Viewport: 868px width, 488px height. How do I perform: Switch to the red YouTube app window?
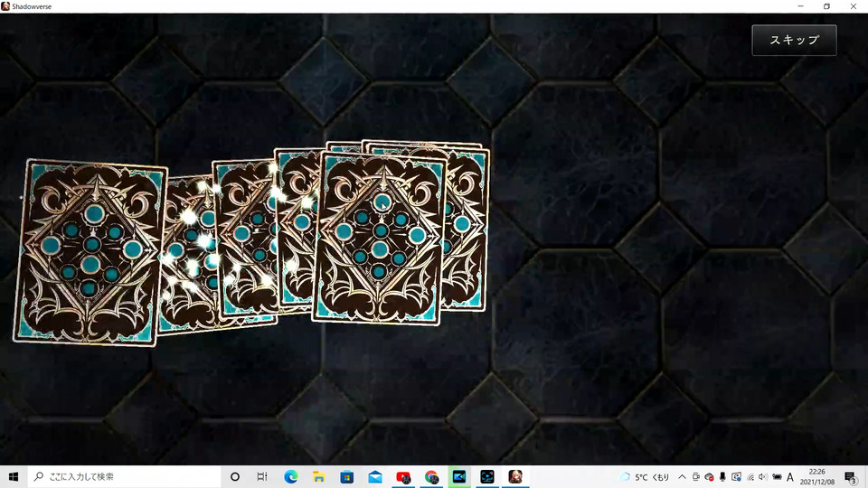(x=403, y=476)
